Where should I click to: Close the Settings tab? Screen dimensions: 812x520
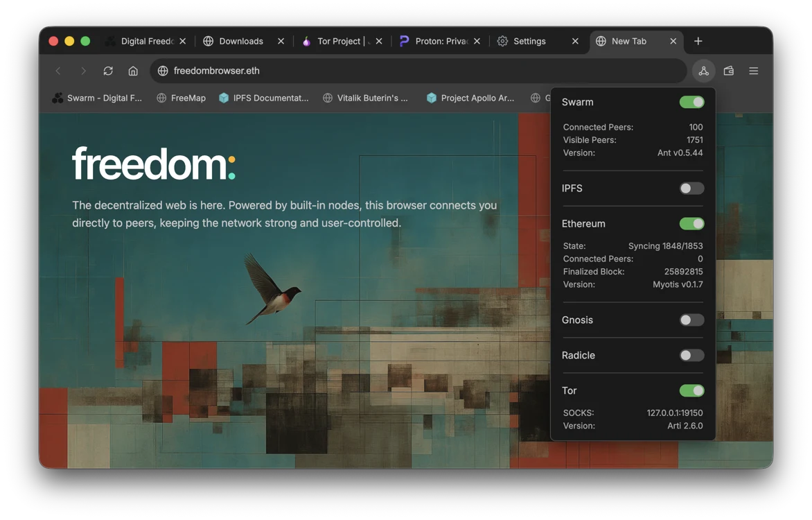[575, 41]
